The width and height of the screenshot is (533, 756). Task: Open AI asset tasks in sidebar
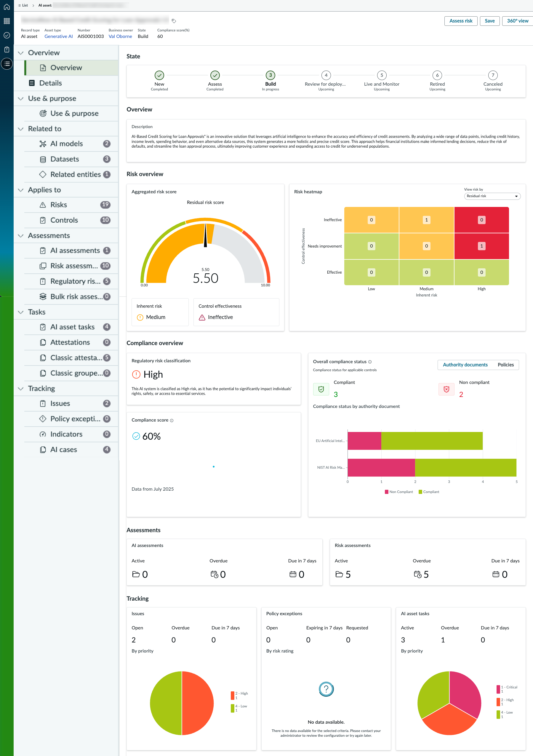pos(71,327)
